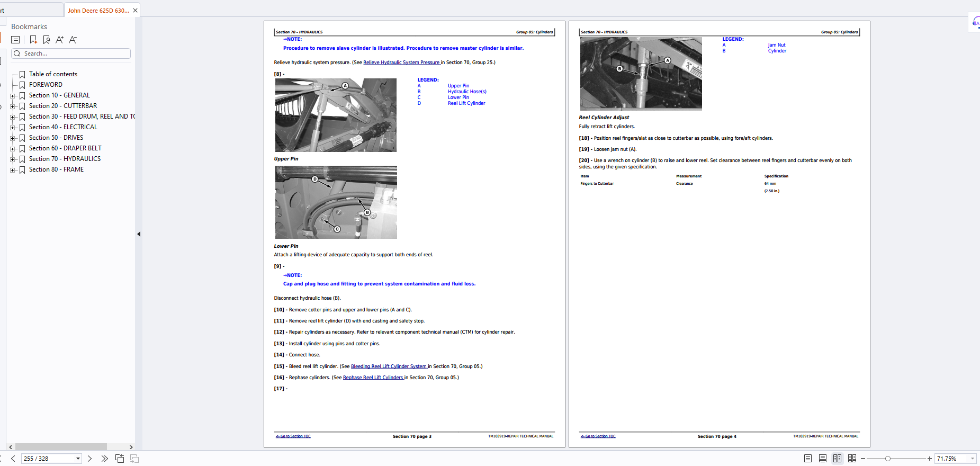Expand Section 40 - ELECTRICAL bookmark
This screenshot has width=980, height=466.
pyautogui.click(x=12, y=128)
